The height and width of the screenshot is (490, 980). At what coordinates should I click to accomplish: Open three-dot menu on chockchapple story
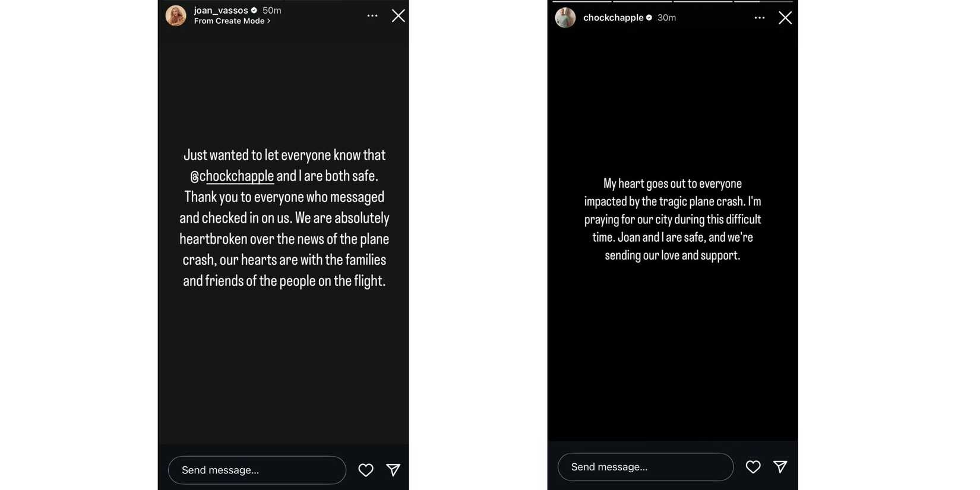(x=760, y=18)
